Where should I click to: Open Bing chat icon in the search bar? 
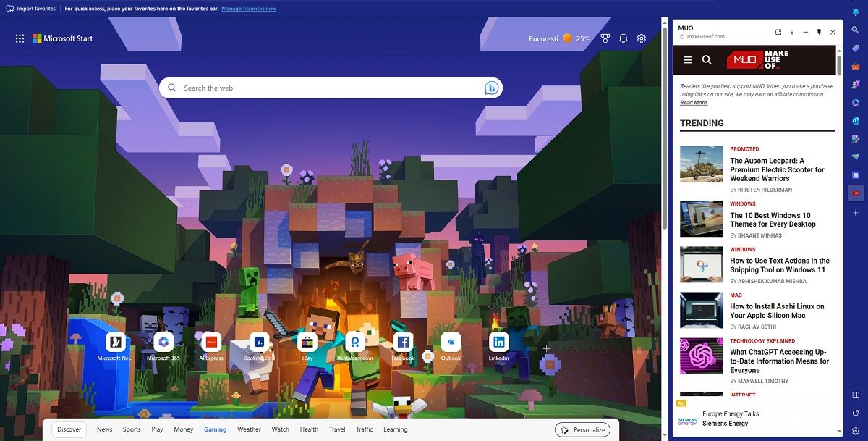click(491, 88)
